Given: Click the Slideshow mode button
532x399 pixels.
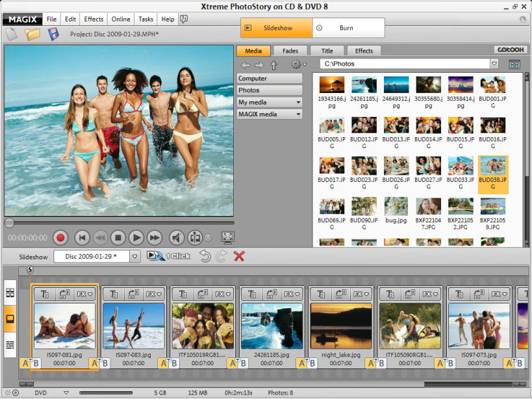Looking at the screenshot, I should point(277,28).
